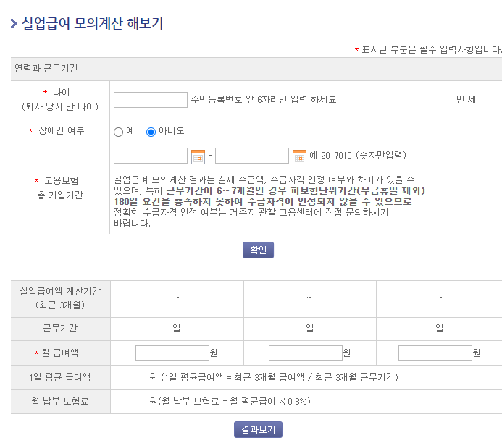Click the 예:20170101(숫자만입력) example text

click(x=358, y=156)
